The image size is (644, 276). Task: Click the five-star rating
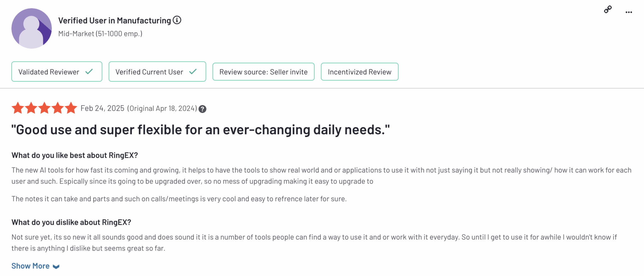point(44,108)
